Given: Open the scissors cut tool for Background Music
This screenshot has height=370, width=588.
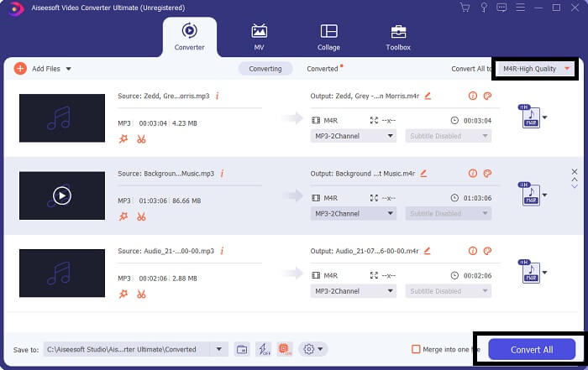Looking at the screenshot, I should 141,216.
